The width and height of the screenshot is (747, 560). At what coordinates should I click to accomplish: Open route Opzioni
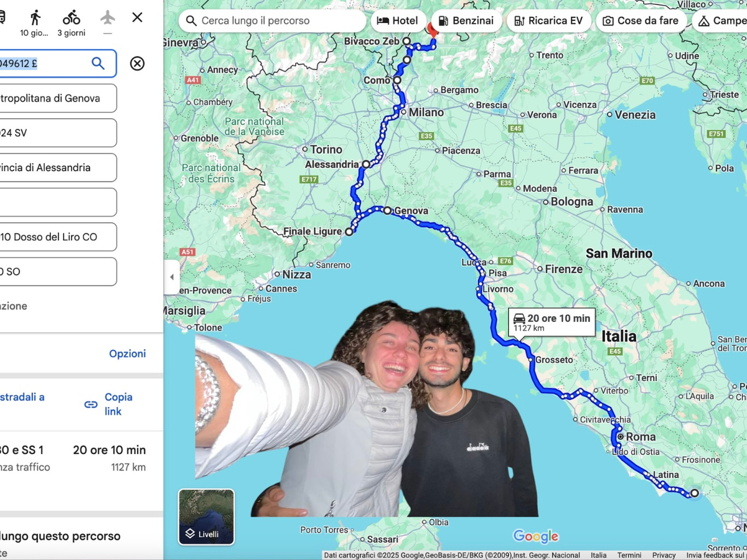[128, 353]
